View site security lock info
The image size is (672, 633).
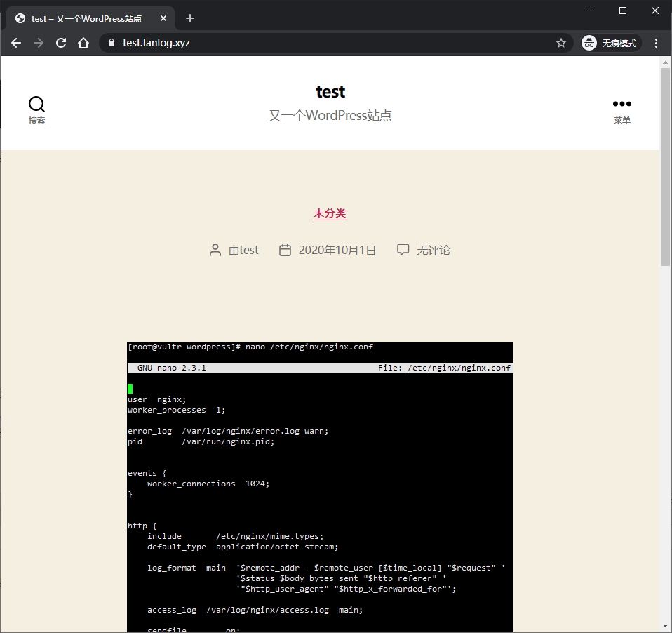click(112, 43)
